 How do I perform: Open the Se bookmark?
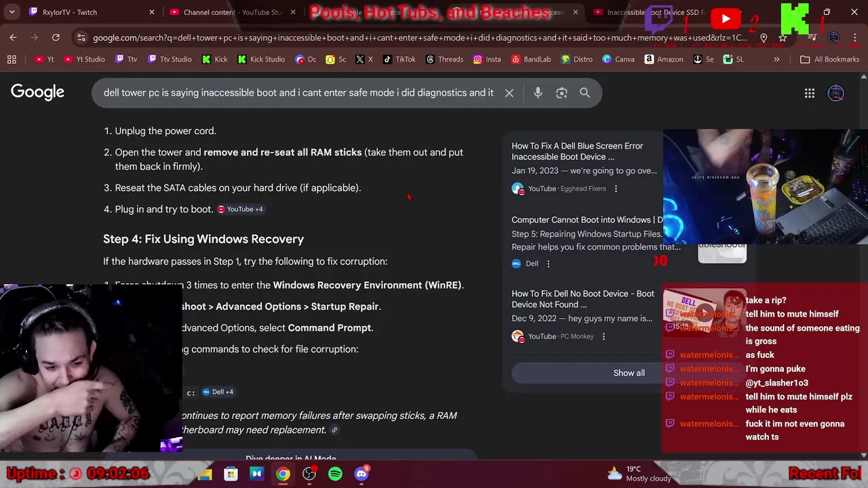coord(703,60)
